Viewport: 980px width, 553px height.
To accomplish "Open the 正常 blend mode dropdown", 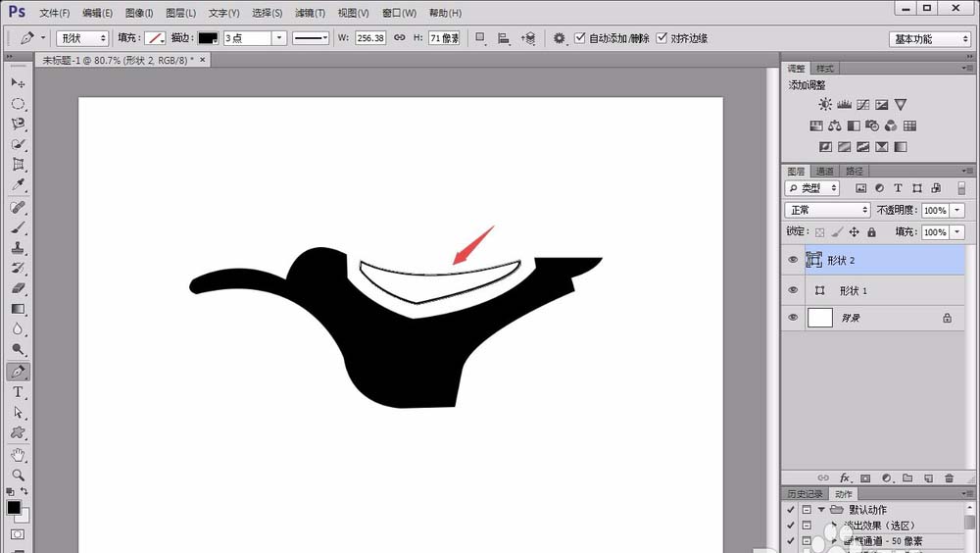I will pos(827,210).
